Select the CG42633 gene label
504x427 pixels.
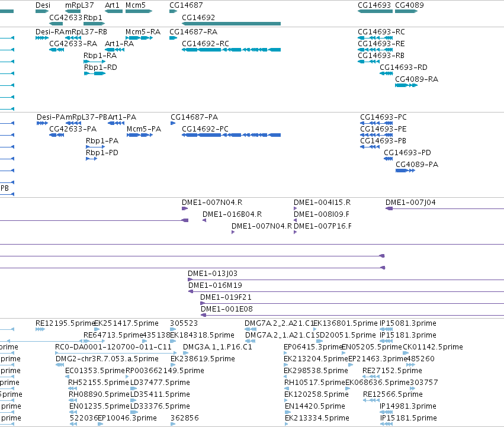pos(66,17)
